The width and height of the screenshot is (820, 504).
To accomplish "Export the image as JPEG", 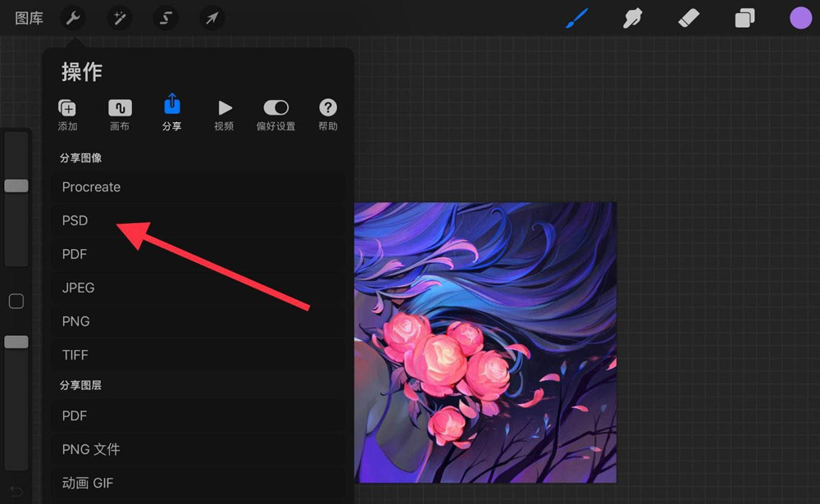I will (x=78, y=288).
